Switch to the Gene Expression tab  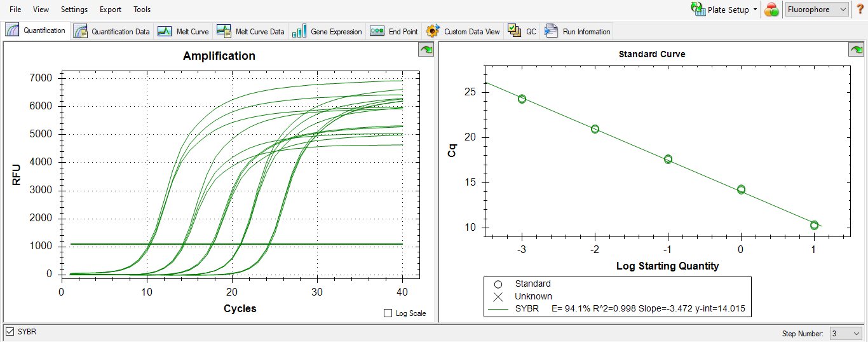[327, 31]
